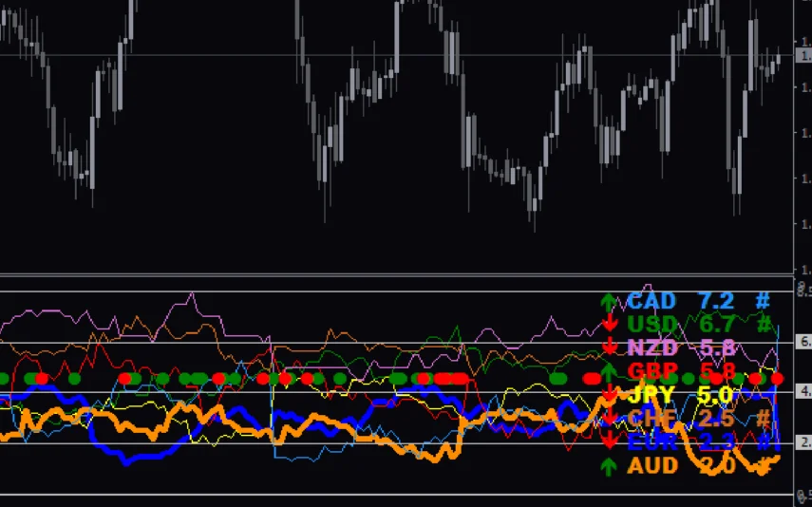
Task: Select the CAD currency label
Action: [x=651, y=302]
